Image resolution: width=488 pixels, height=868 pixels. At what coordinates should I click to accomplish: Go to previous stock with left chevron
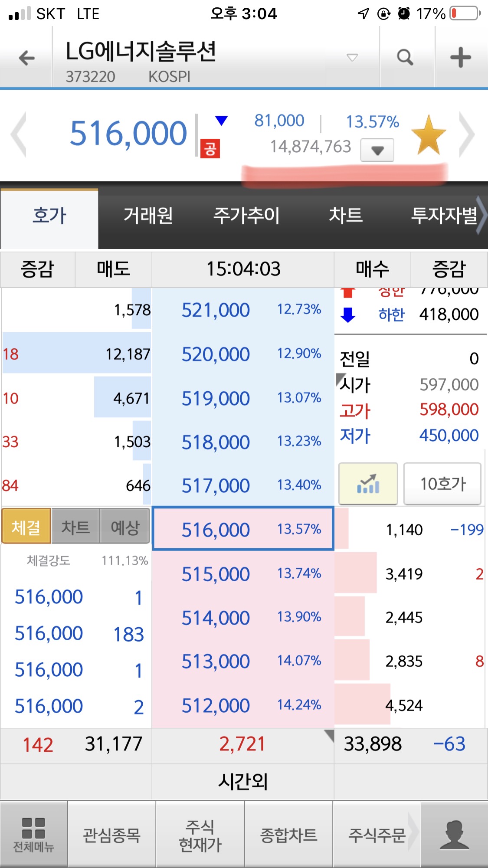[19, 134]
